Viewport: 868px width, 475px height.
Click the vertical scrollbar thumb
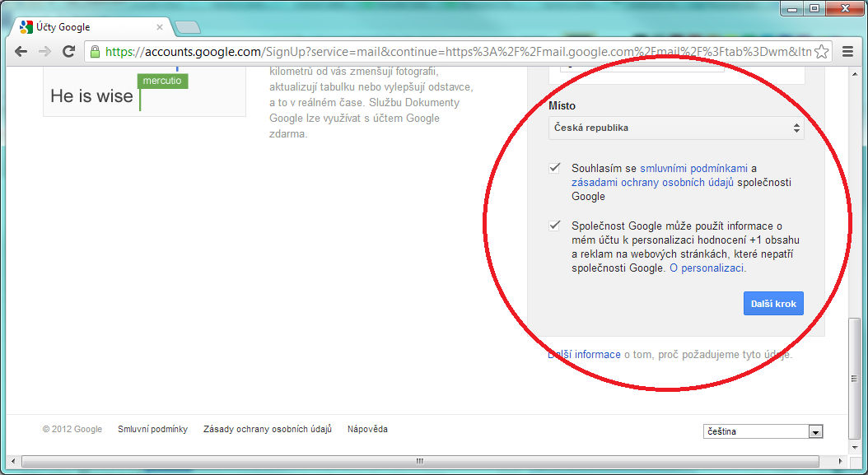pos(856,379)
